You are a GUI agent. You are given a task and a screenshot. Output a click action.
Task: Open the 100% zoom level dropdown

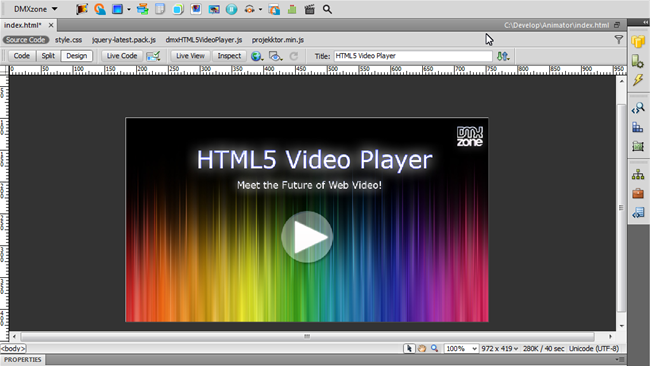tap(461, 349)
